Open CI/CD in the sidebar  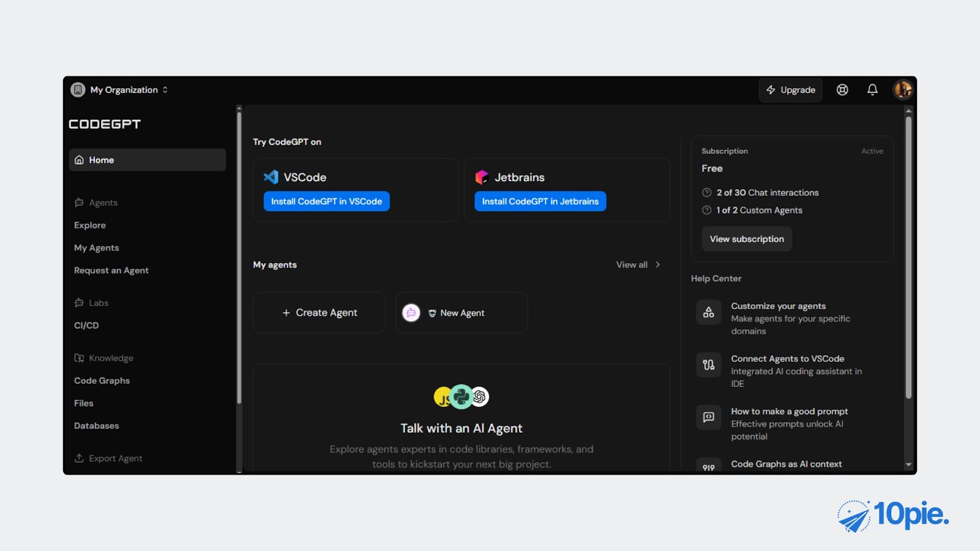(86, 326)
